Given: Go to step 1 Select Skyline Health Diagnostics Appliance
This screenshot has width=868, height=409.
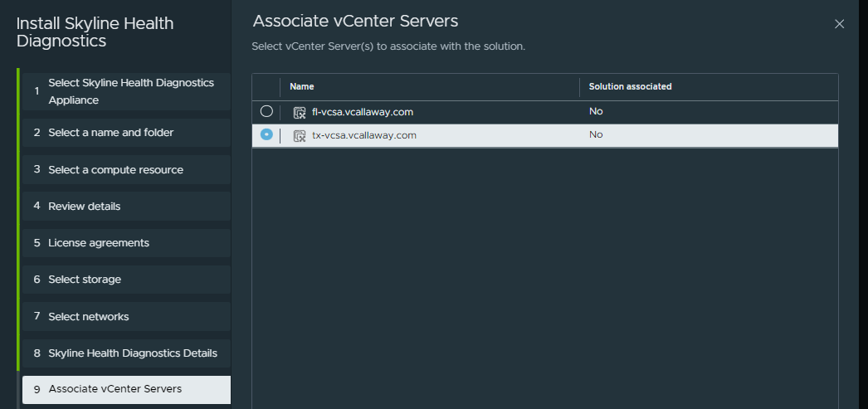Looking at the screenshot, I should click(x=126, y=91).
